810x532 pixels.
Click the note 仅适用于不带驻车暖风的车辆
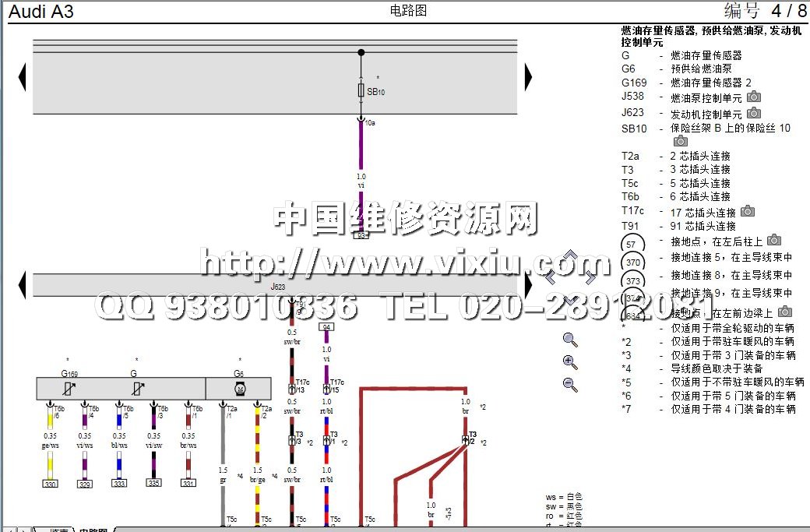(738, 382)
